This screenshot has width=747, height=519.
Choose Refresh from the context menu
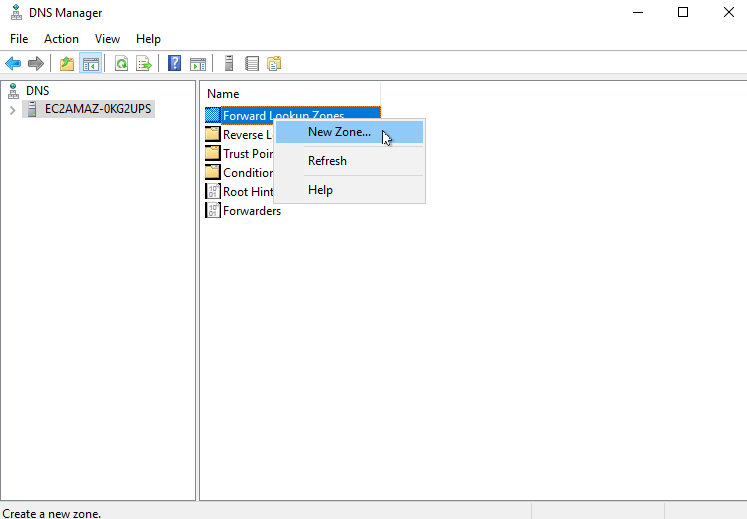coord(327,161)
